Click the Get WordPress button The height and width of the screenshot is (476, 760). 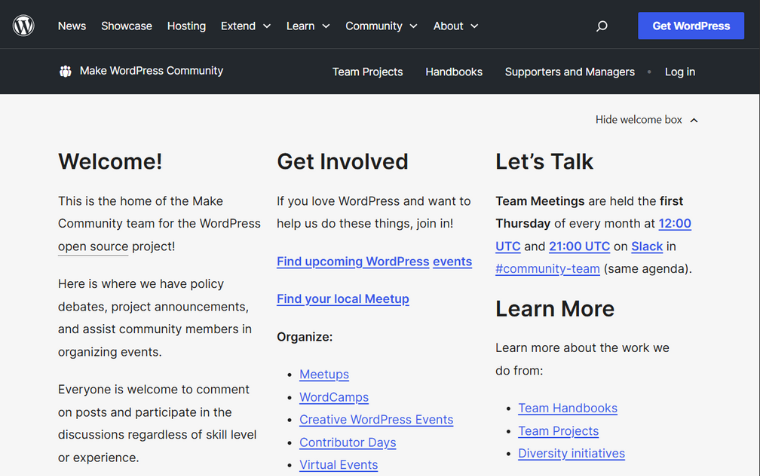click(691, 26)
